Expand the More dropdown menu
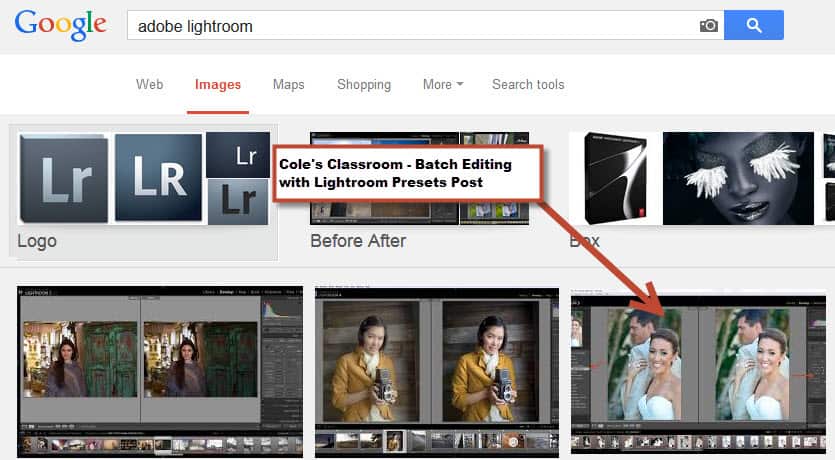Viewport: 835px width, 460px height. point(442,85)
